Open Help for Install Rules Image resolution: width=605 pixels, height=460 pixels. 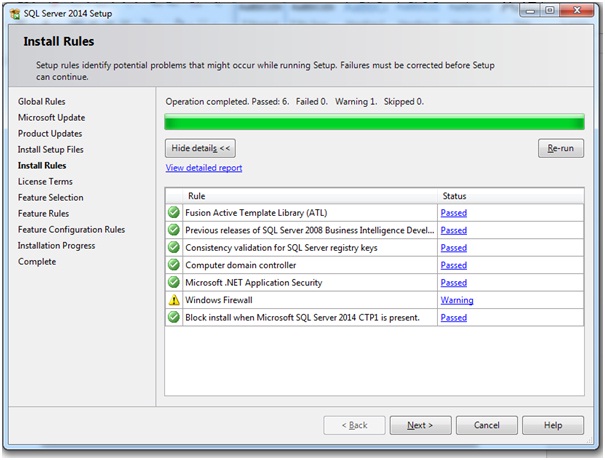tap(553, 425)
